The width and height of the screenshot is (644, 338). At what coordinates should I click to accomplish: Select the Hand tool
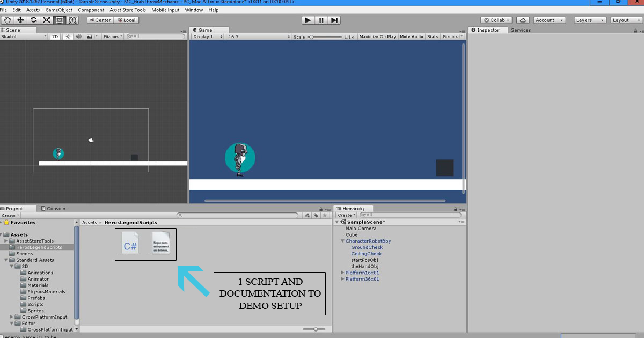point(7,20)
